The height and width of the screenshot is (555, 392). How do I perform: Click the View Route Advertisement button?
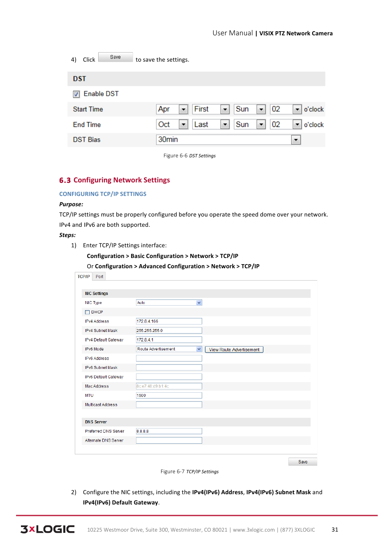234,350
